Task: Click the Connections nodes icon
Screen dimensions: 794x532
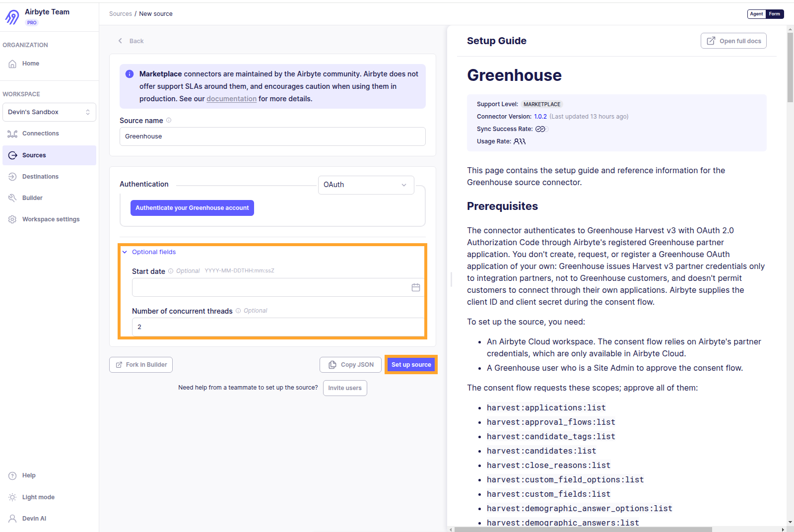Action: [x=12, y=133]
